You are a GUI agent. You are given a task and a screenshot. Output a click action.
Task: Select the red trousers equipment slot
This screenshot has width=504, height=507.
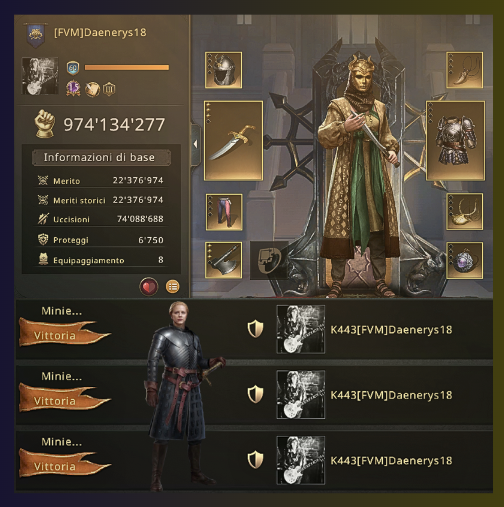pos(224,212)
